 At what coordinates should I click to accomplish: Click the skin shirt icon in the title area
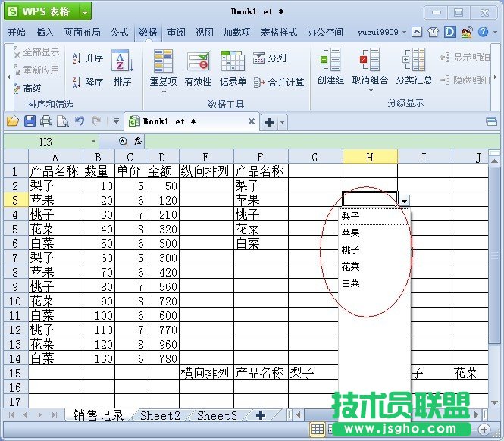(x=433, y=32)
